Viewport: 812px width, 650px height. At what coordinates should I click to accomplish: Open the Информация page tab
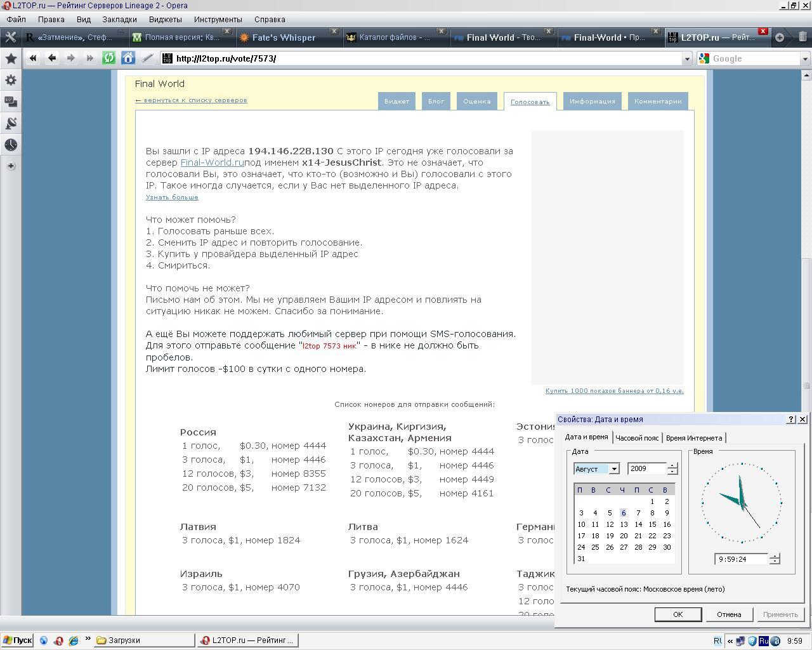coord(593,101)
